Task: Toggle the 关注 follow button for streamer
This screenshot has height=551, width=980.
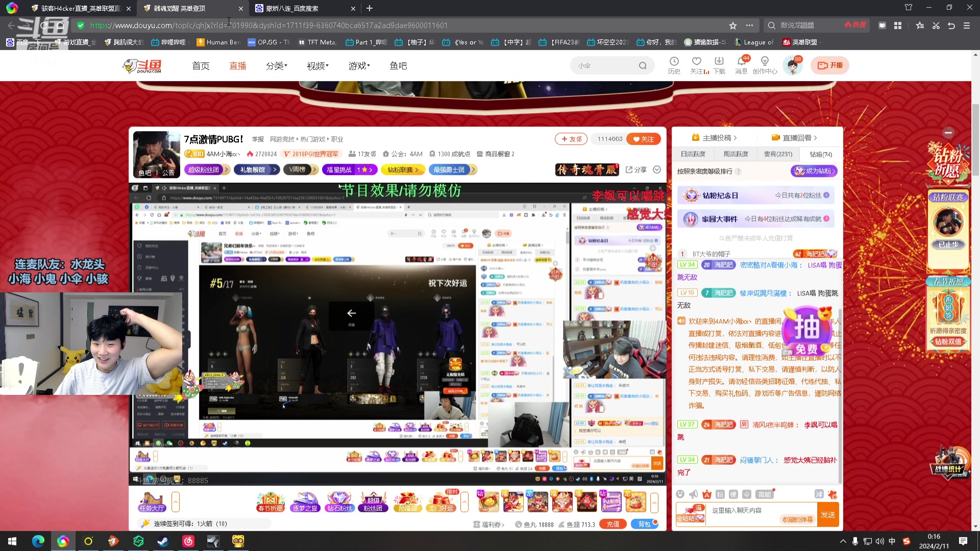Action: coord(643,139)
